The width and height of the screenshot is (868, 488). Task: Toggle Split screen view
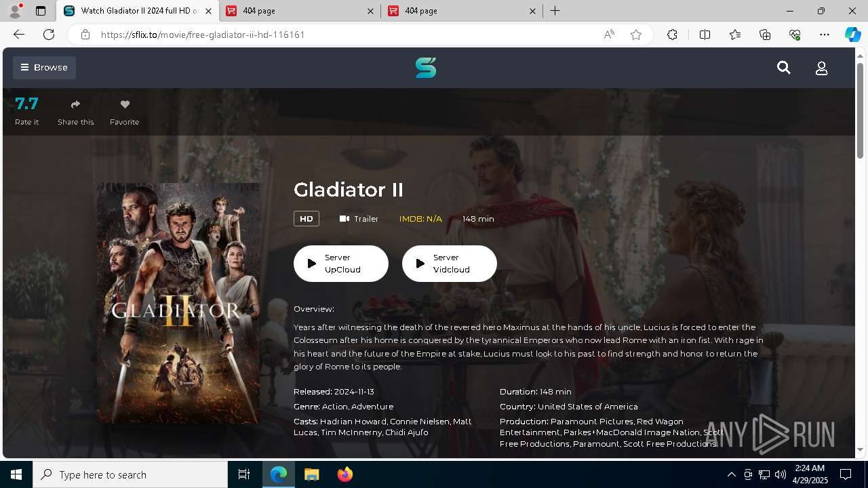(705, 35)
